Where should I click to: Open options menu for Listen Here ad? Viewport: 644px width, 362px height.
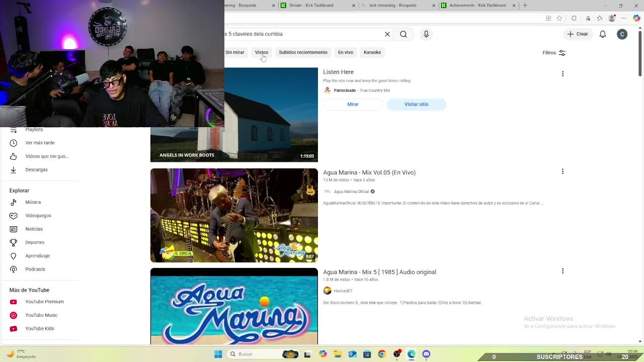562,74
